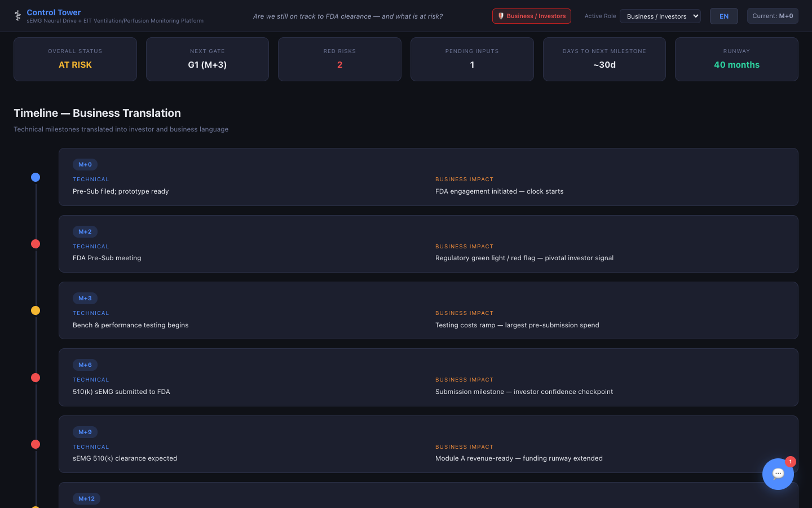Open the Overall Status AT RISK card
The image size is (812, 508).
[75, 59]
